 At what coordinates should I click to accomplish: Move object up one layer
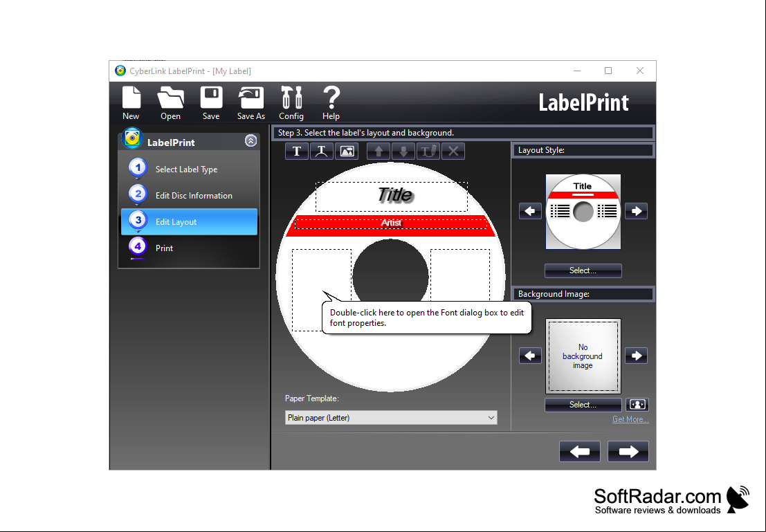[379, 151]
